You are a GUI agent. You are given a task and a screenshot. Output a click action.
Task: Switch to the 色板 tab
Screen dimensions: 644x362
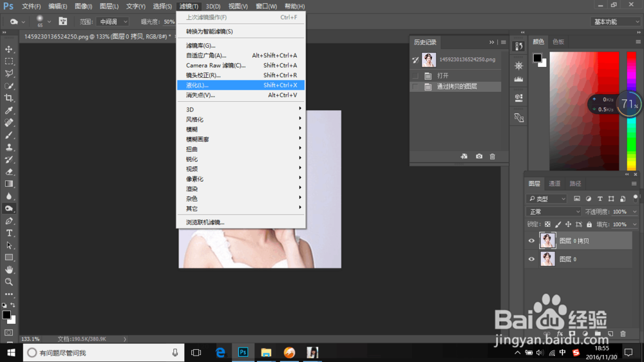point(558,41)
